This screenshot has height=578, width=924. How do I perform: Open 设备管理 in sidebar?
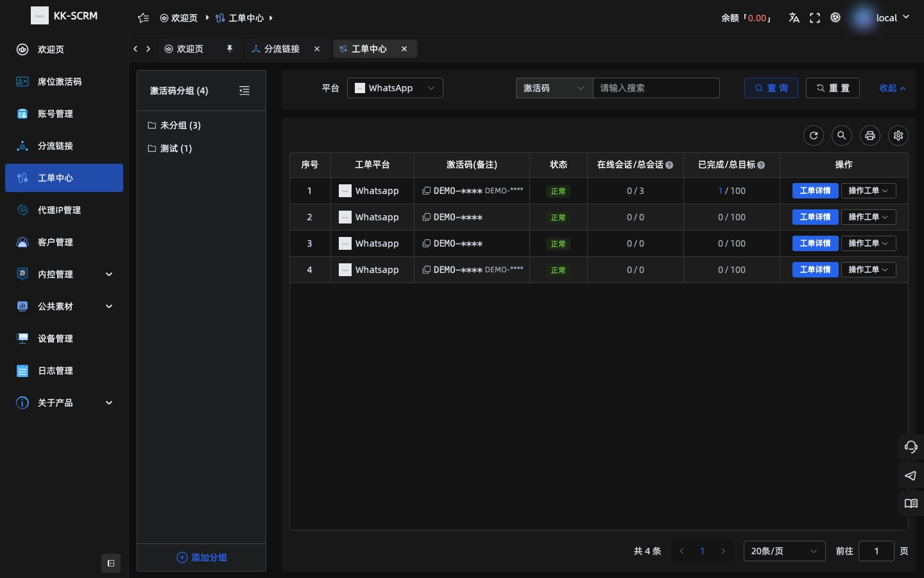coord(64,338)
